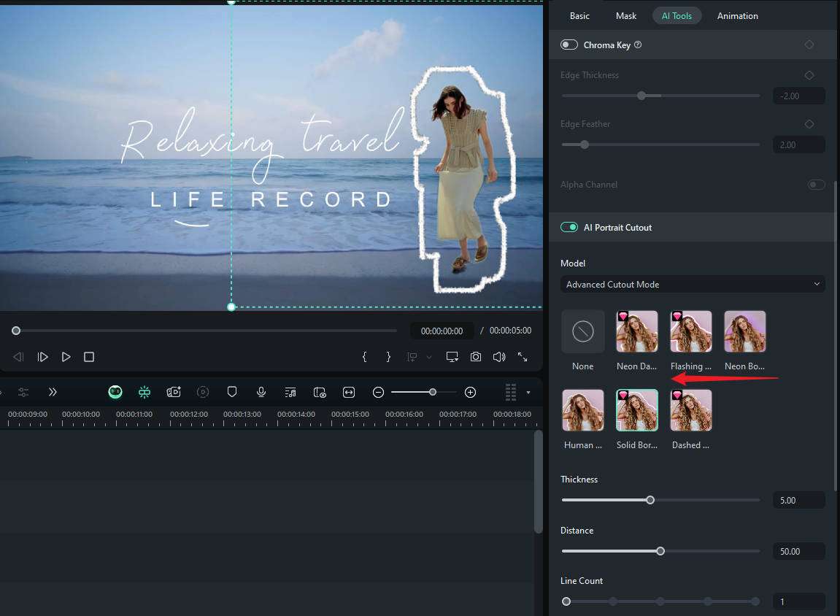Select the None cutout effect
This screenshot has height=616, width=840.
pos(583,331)
